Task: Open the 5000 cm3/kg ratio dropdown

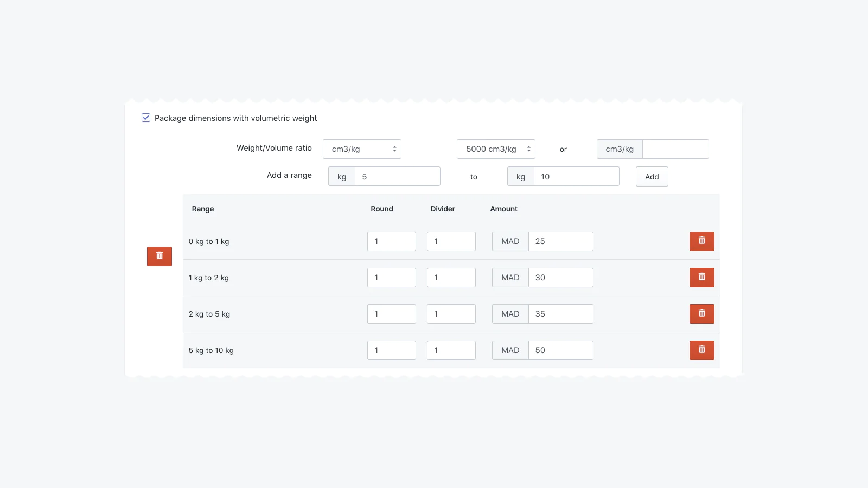Action: [496, 149]
